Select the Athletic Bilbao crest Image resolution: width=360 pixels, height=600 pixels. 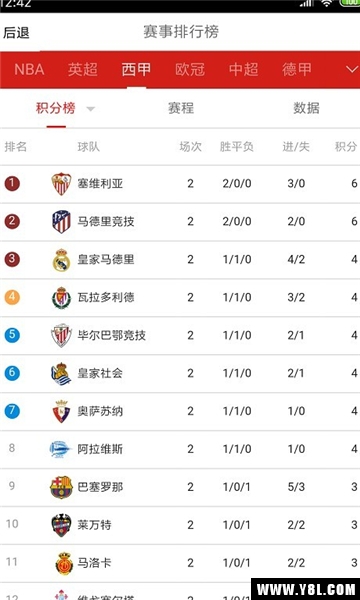coord(61,336)
